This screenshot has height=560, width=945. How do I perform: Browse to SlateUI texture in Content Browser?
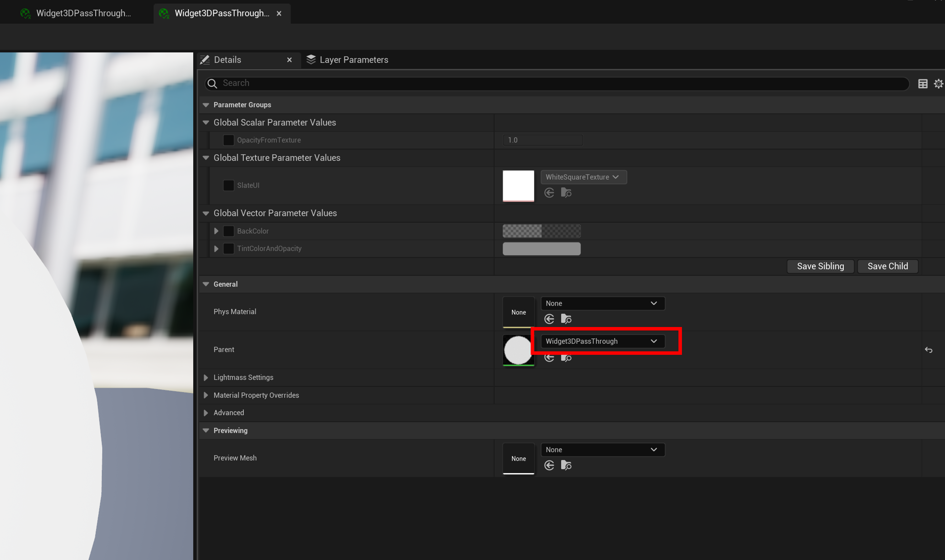(566, 193)
